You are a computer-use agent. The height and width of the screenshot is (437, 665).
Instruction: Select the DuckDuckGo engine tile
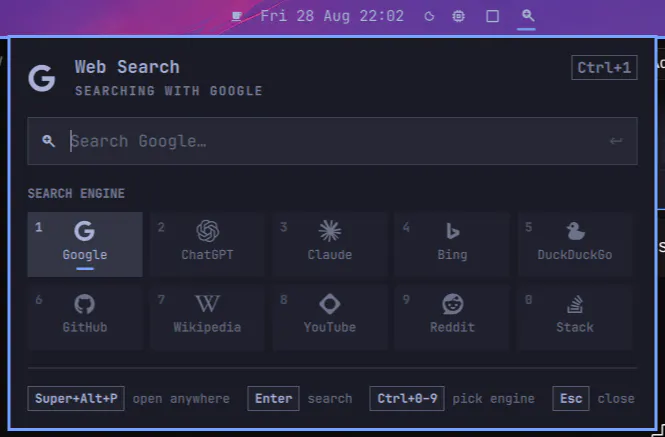coord(575,244)
